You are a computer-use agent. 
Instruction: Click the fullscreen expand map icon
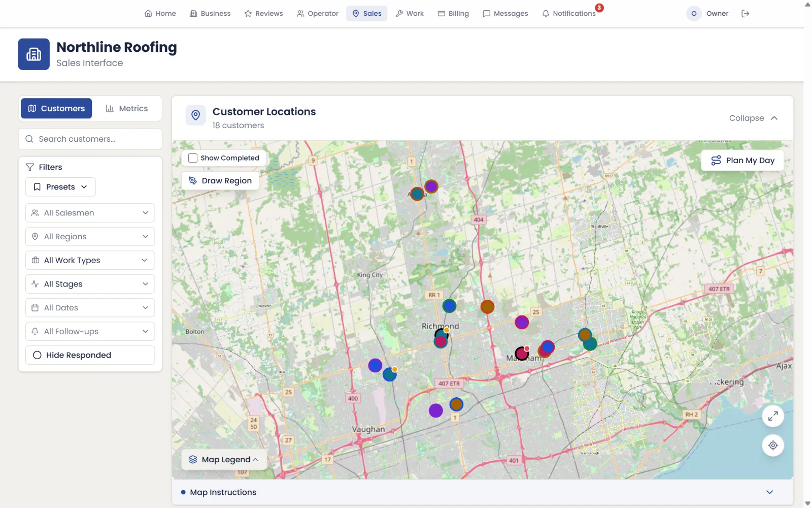773,417
